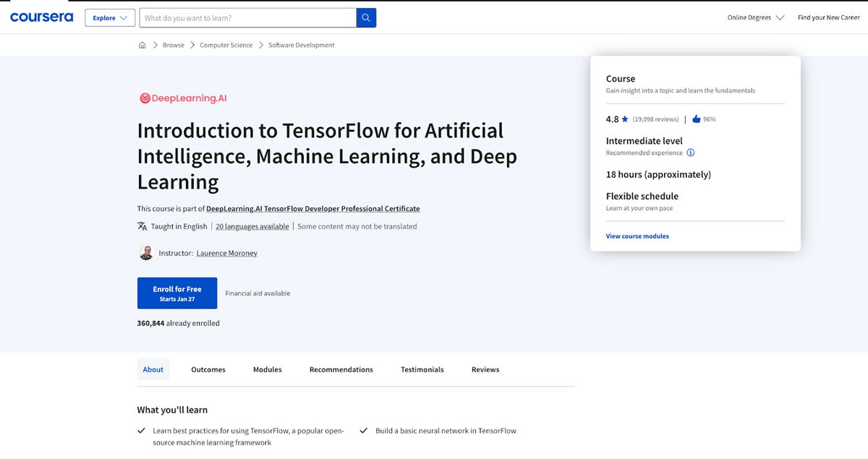Click the Flexible schedule text

642,196
